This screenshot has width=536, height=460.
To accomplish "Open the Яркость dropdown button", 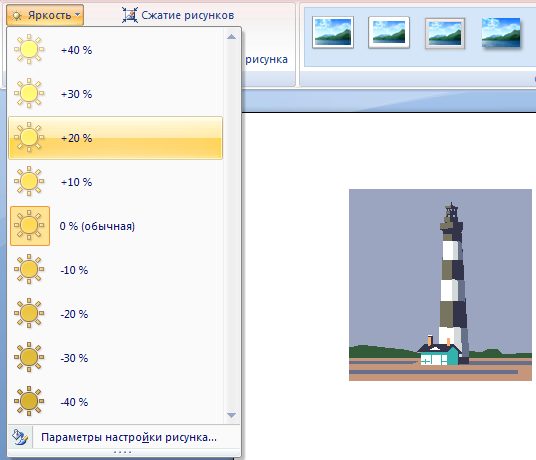I will tap(45, 15).
